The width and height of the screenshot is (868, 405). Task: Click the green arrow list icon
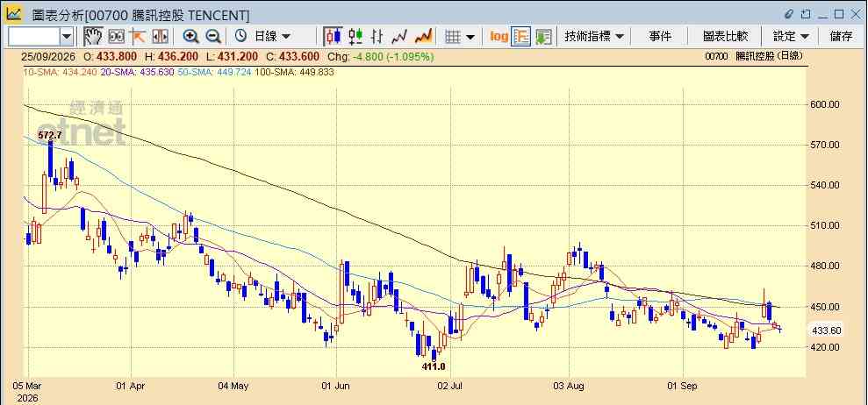coord(543,37)
